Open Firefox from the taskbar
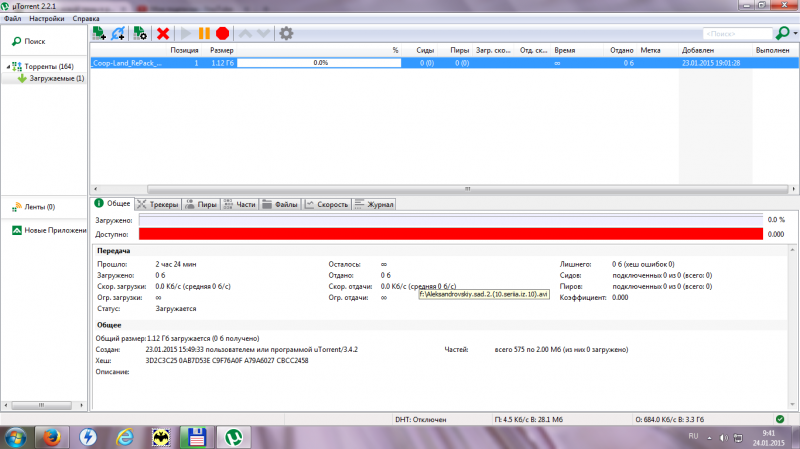This screenshot has width=800, height=449. 52,438
